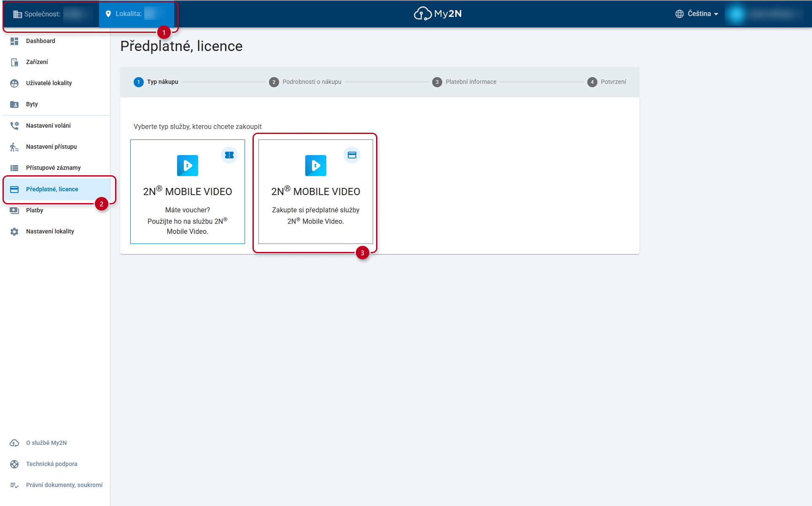Click the Nastavení lokality gear icon

tap(14, 231)
